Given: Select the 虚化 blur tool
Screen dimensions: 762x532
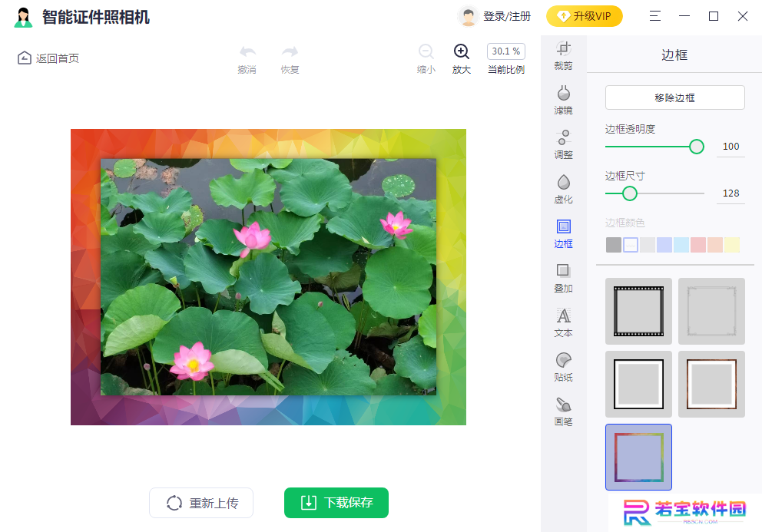Looking at the screenshot, I should click(x=563, y=190).
